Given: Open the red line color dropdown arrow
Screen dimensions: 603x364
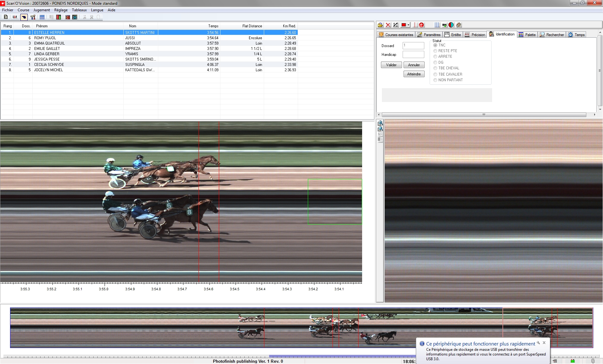Looking at the screenshot, I should click(x=408, y=25).
